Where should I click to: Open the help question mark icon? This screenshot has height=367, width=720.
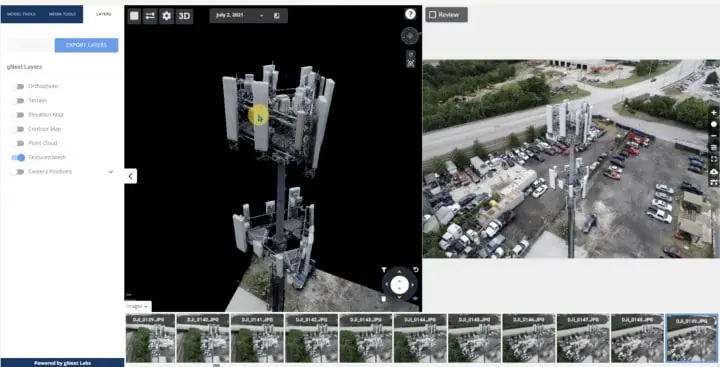point(410,14)
